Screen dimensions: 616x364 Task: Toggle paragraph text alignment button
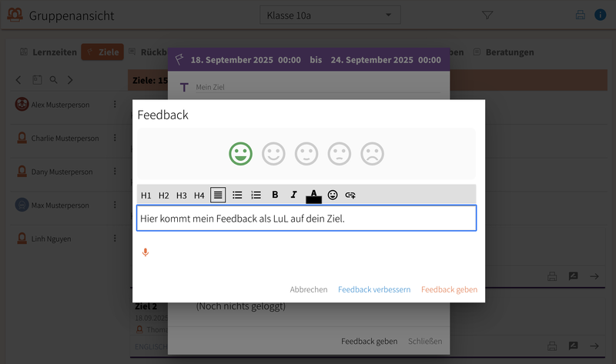point(218,195)
